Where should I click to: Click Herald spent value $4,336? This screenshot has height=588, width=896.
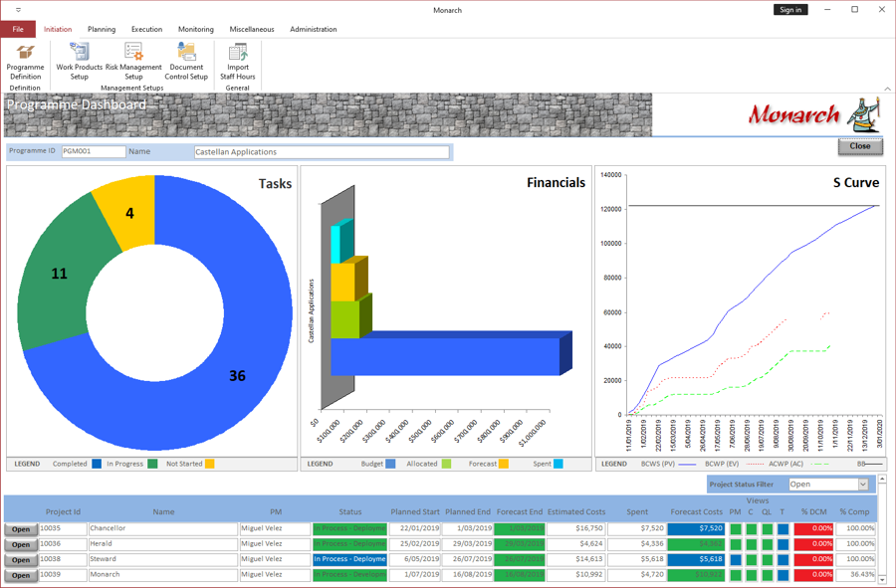pyautogui.click(x=636, y=544)
